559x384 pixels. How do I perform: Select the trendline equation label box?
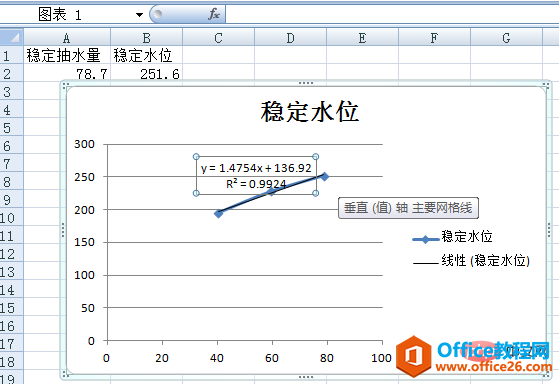[256, 175]
